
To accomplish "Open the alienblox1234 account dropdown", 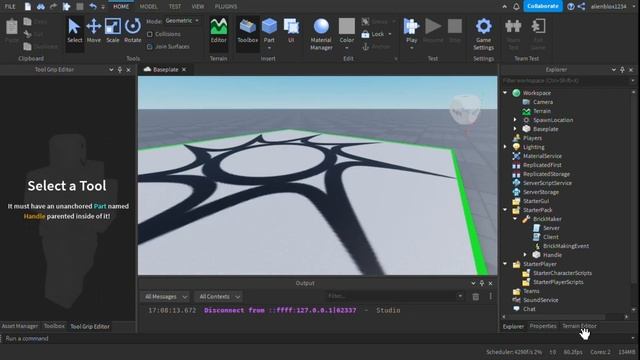I will (611, 7).
